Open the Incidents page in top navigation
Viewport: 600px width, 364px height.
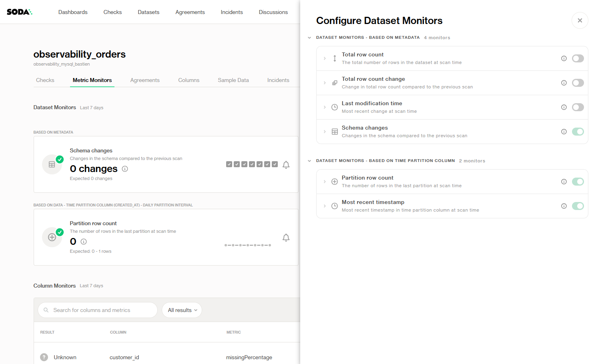pyautogui.click(x=232, y=12)
